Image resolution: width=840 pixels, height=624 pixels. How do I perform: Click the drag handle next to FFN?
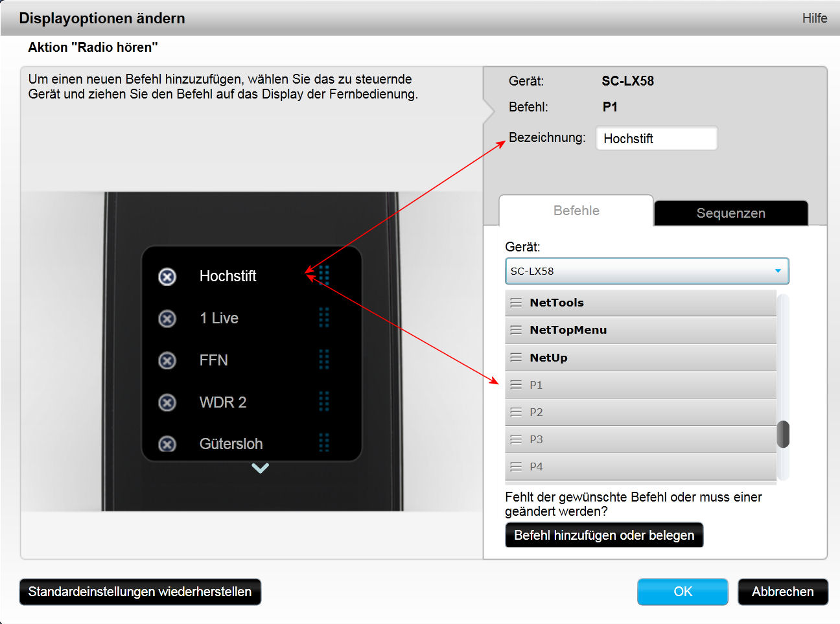click(324, 360)
